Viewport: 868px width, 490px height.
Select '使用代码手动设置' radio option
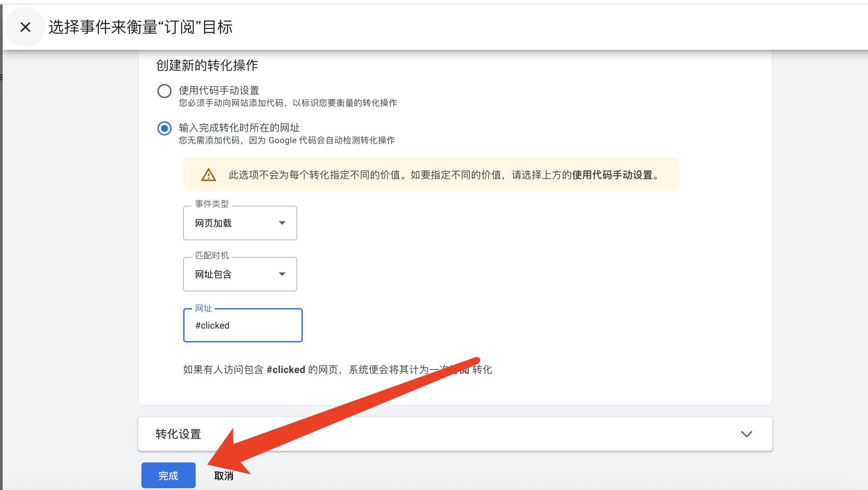pos(165,91)
